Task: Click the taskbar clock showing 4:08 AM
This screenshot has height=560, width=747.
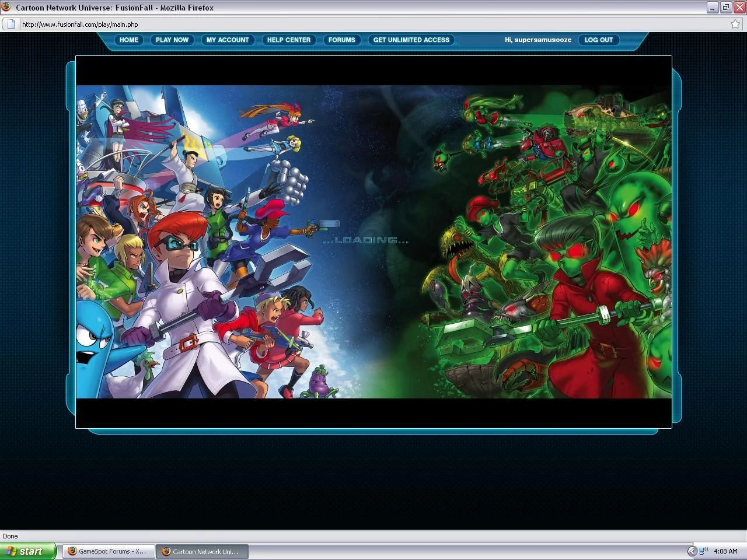Action: click(725, 551)
